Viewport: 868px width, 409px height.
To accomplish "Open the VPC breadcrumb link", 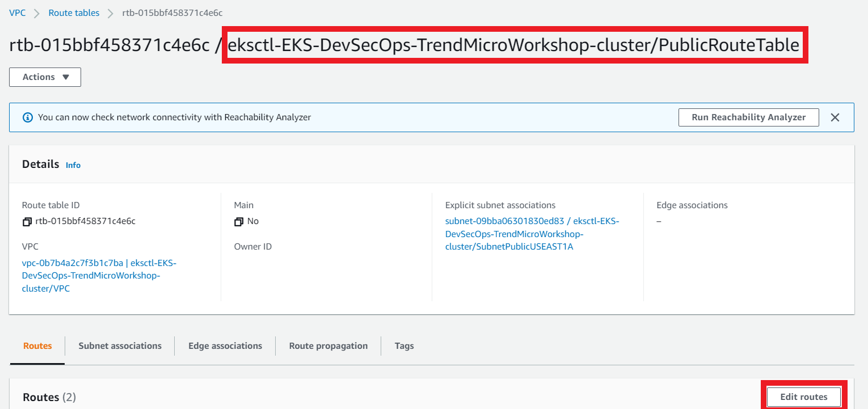I will coord(18,12).
